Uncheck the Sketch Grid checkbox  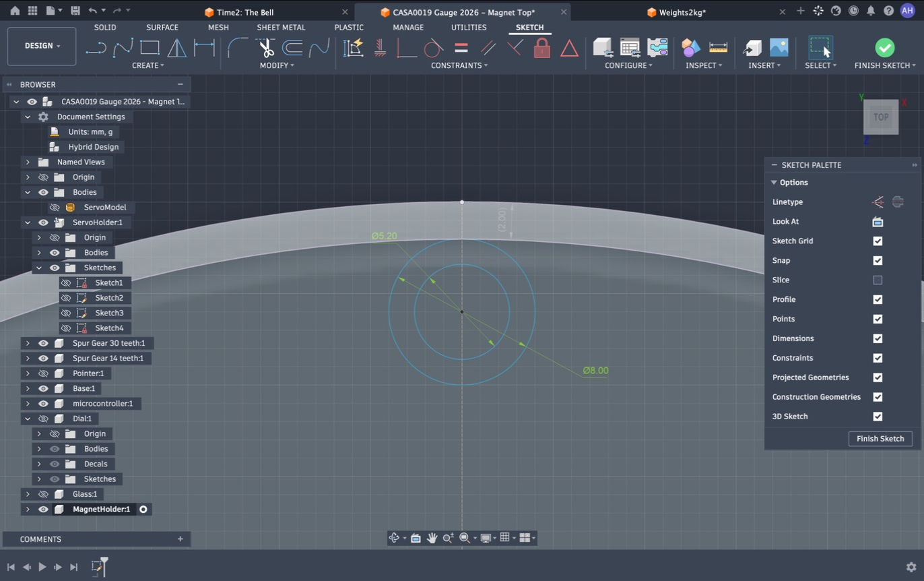click(878, 241)
